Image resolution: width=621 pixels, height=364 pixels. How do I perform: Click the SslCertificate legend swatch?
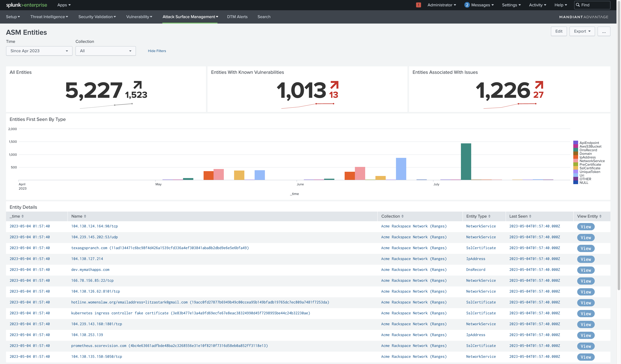pyautogui.click(x=575, y=168)
